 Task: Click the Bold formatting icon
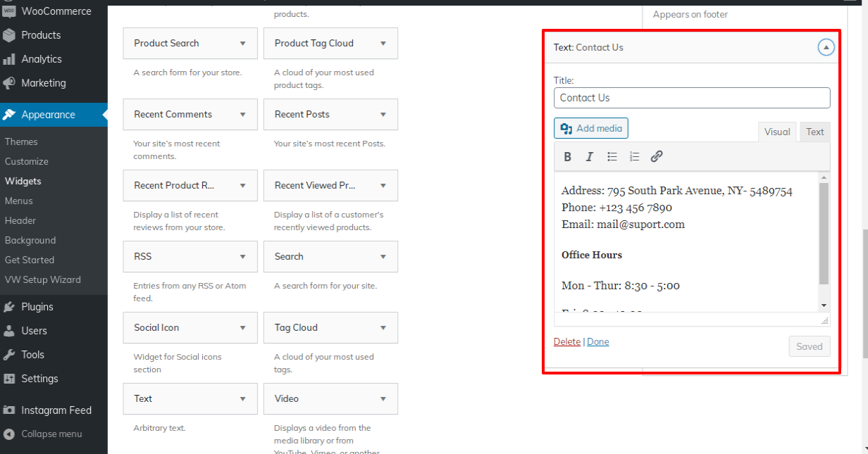pyautogui.click(x=568, y=157)
